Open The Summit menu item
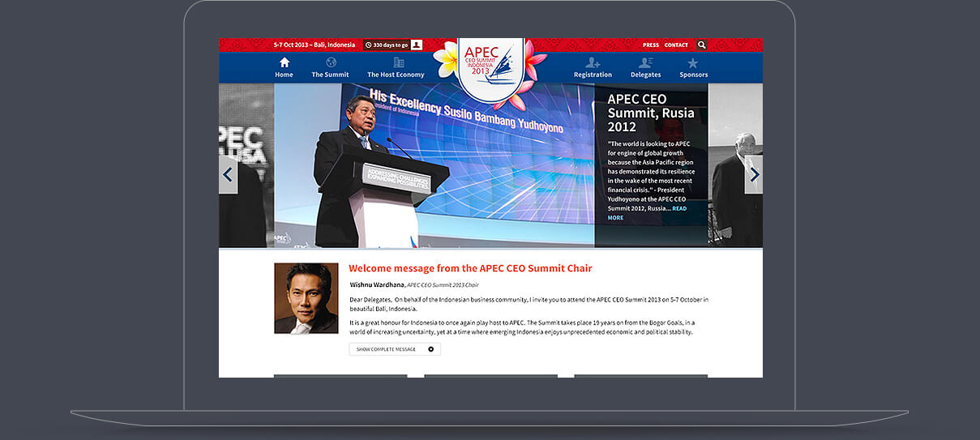 point(330,75)
